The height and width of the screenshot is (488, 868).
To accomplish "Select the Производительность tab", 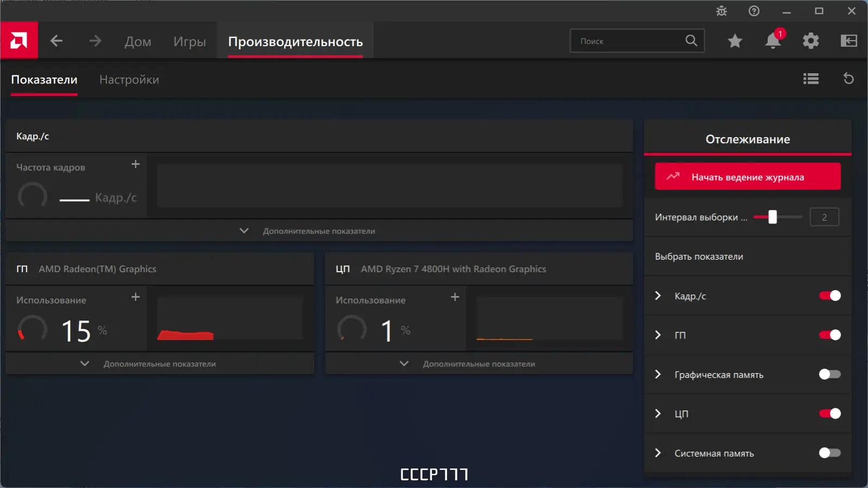I will pos(295,41).
